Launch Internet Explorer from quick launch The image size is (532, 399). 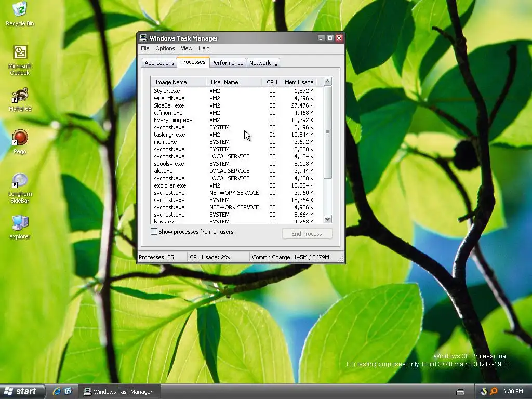click(56, 391)
